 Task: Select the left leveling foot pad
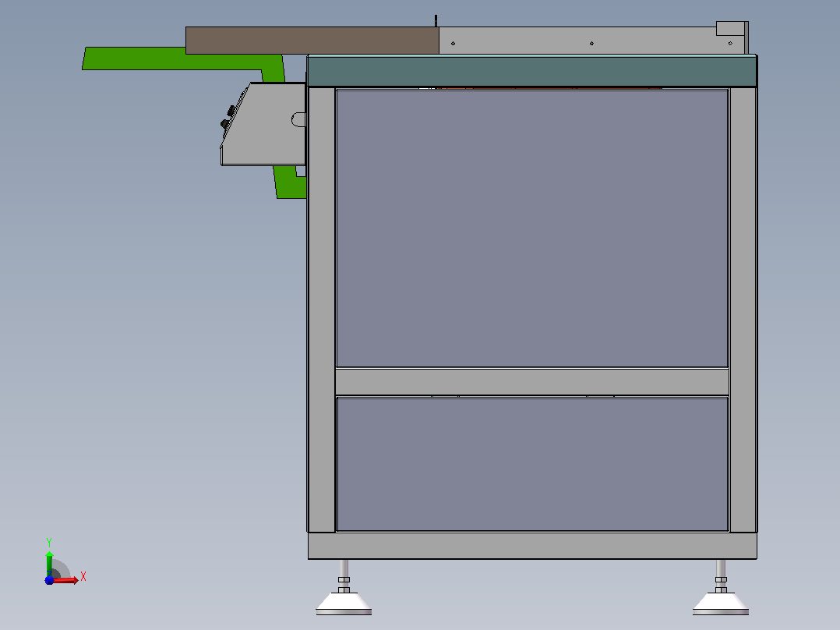click(x=344, y=604)
